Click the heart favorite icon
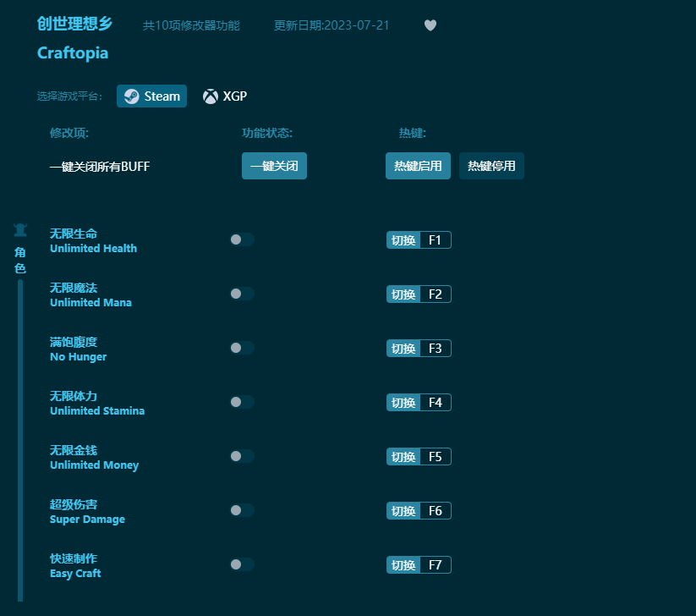This screenshot has width=696, height=616. tap(430, 25)
